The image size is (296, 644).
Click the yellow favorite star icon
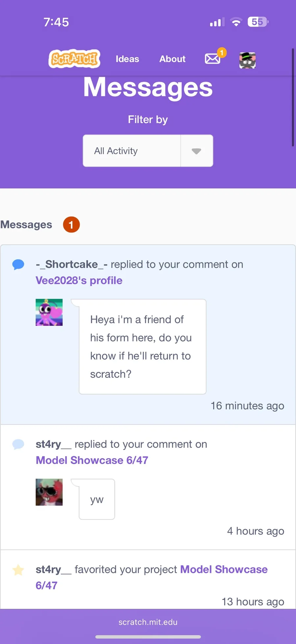18,570
